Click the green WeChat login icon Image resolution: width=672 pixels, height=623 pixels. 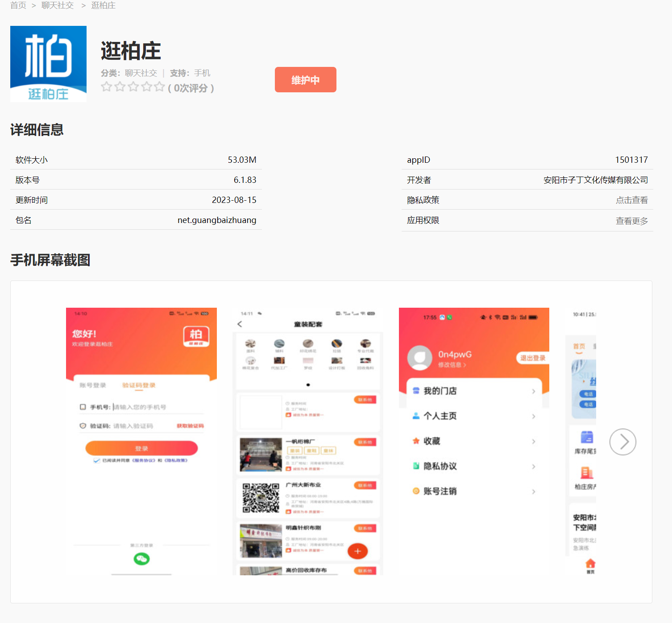141,559
